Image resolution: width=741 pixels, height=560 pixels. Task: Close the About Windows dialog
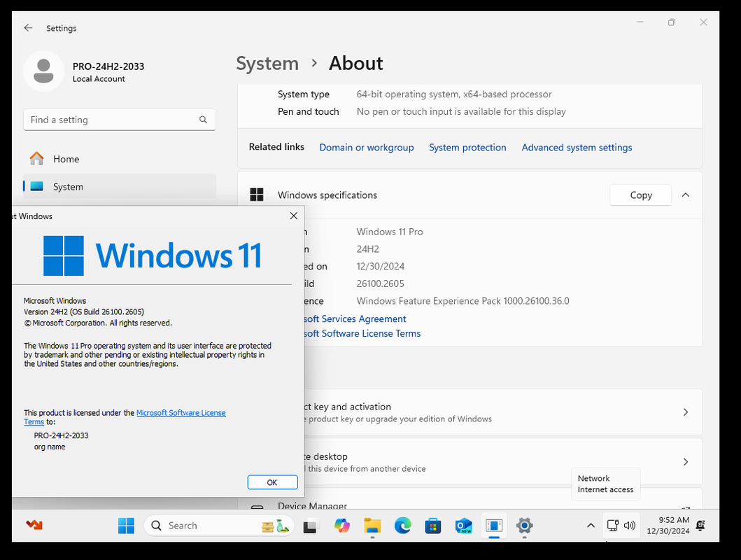click(293, 216)
